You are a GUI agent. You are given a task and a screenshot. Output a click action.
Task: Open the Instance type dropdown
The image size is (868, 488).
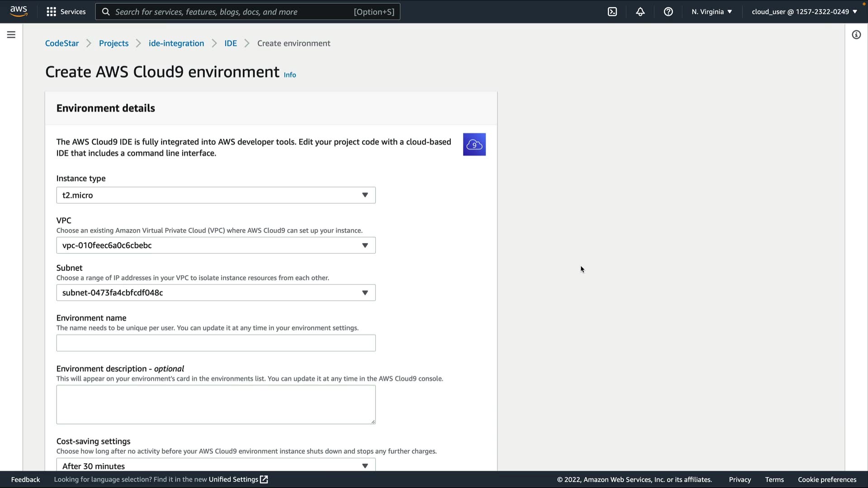216,195
